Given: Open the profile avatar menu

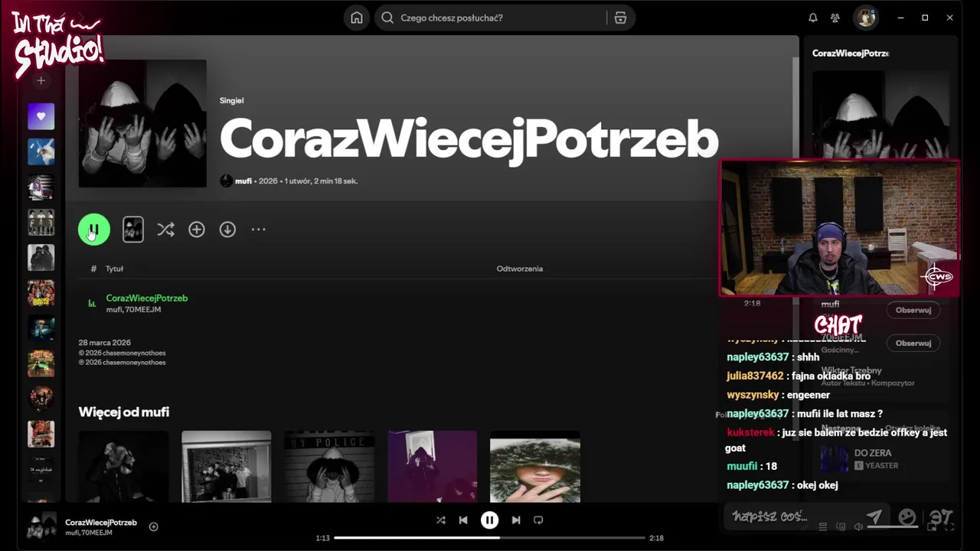Looking at the screenshot, I should click(866, 18).
